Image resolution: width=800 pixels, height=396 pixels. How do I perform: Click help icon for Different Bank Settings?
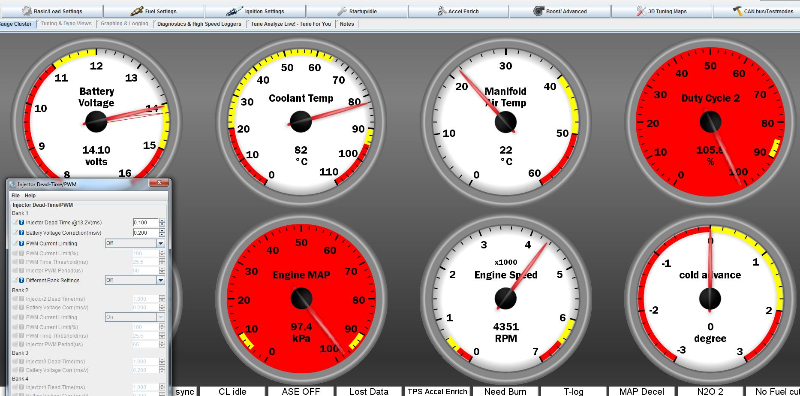click(22, 280)
